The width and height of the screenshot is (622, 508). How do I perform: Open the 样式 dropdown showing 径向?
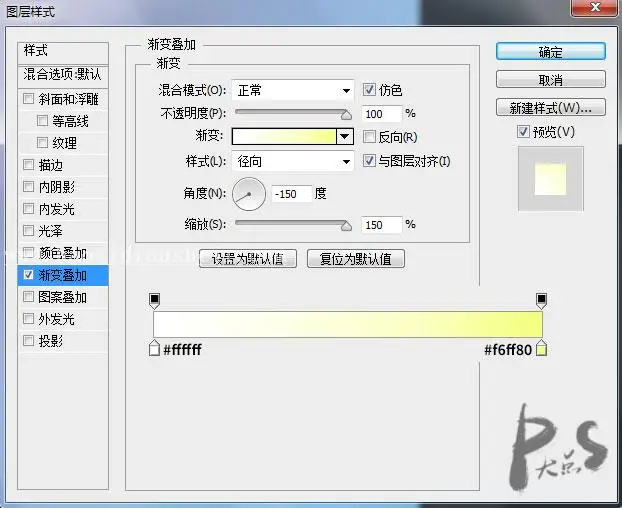(292, 161)
